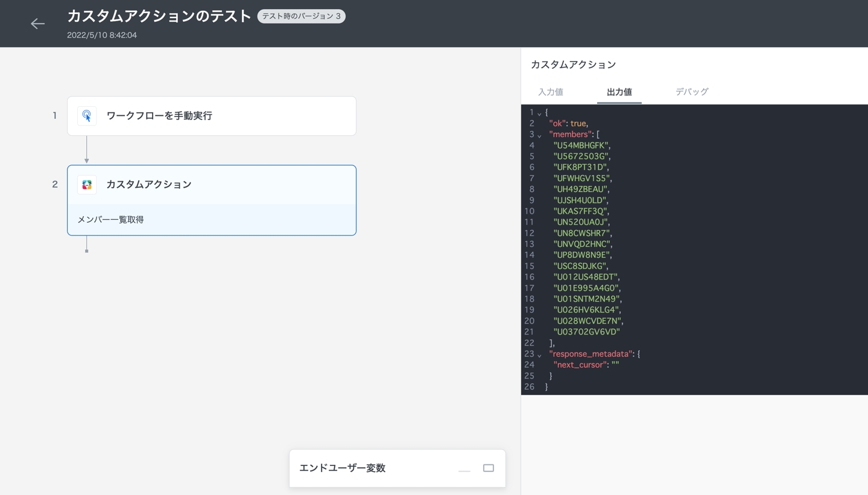Image resolution: width=868 pixels, height=495 pixels.
Task: Collapse the "response_metadata" object at line 23
Action: click(539, 355)
